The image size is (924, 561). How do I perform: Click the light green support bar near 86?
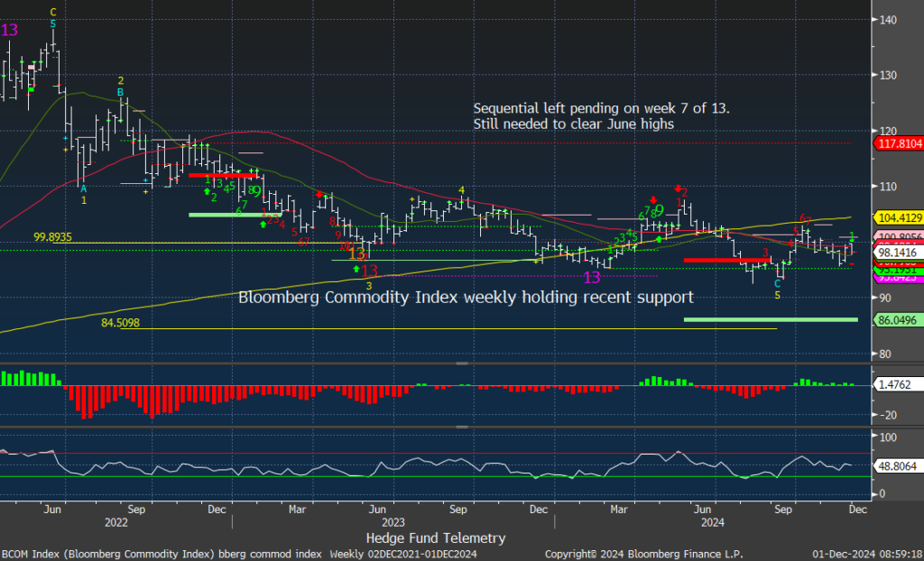pyautogui.click(x=770, y=319)
